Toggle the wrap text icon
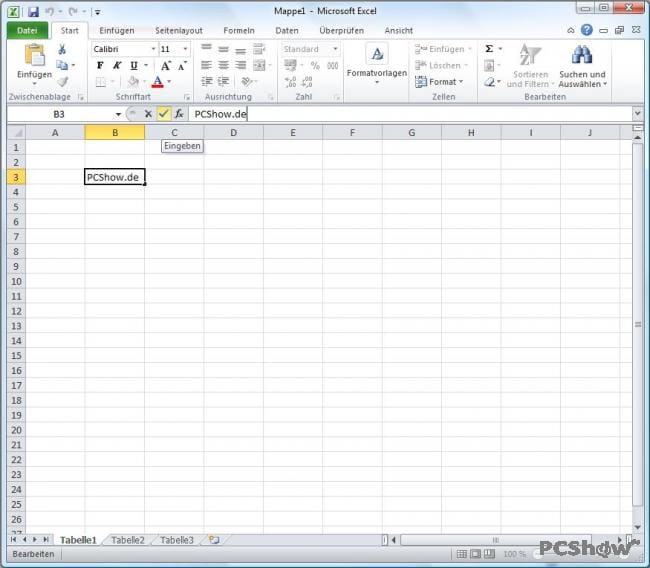Screen dimensions: 650x568 [x=260, y=49]
